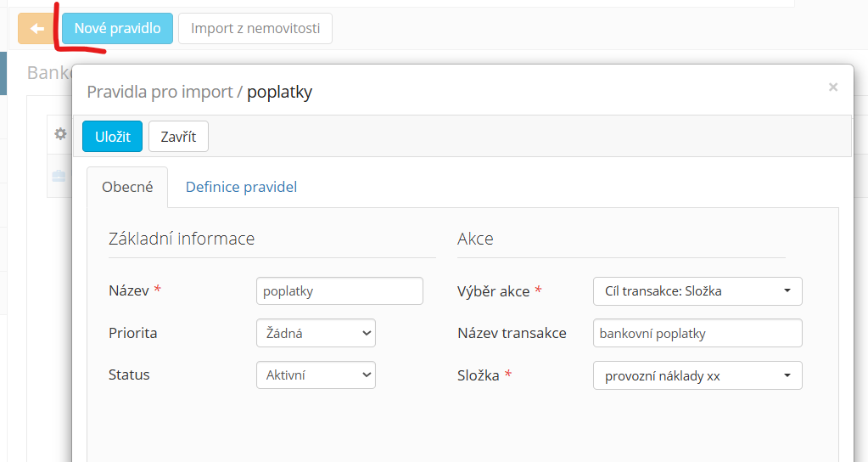Screen dimensions: 868x462
Task: Click the orange back arrow button
Action: point(37,28)
